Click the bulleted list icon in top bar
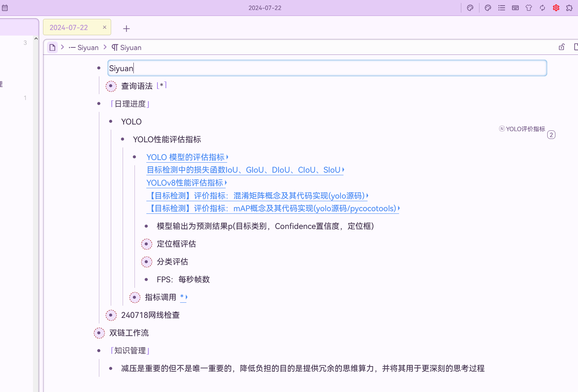Viewport: 578px width, 392px height. tap(502, 8)
